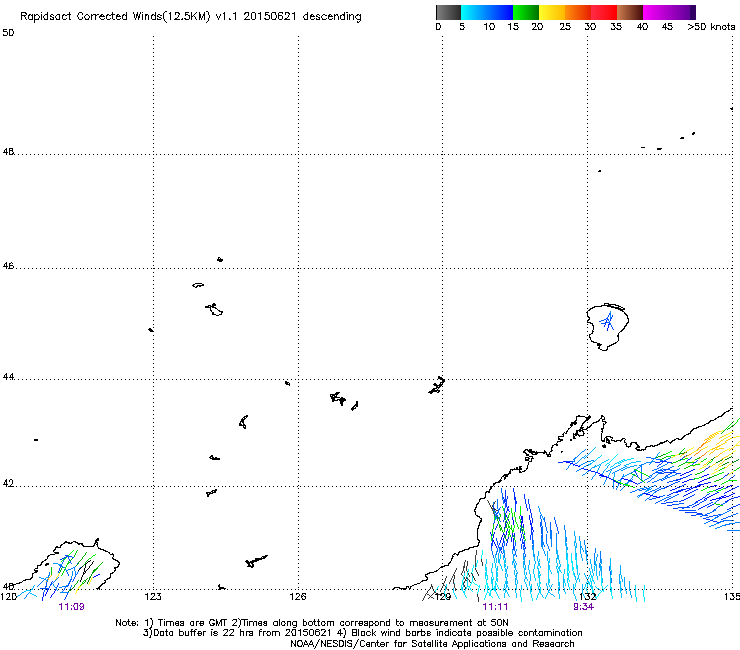Click the blue wind barbs inside the lake outline
Image resolution: width=740 pixels, height=650 pixels.
click(607, 322)
